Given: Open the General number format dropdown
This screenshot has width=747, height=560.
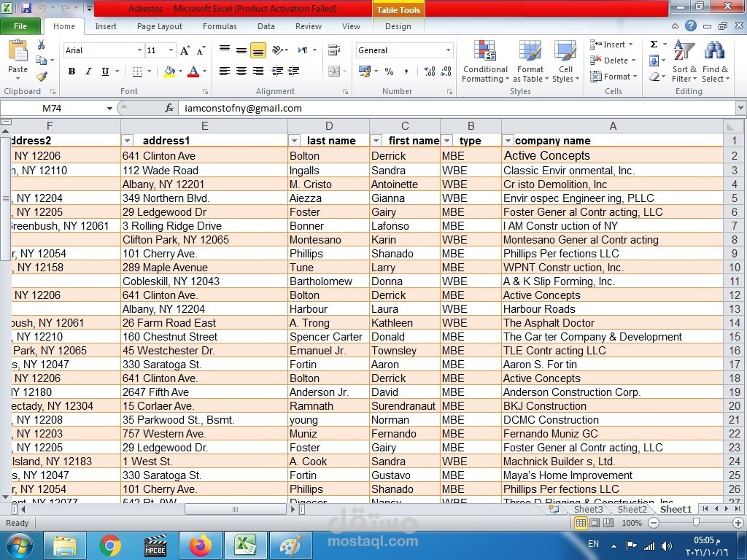Looking at the screenshot, I should [x=449, y=50].
